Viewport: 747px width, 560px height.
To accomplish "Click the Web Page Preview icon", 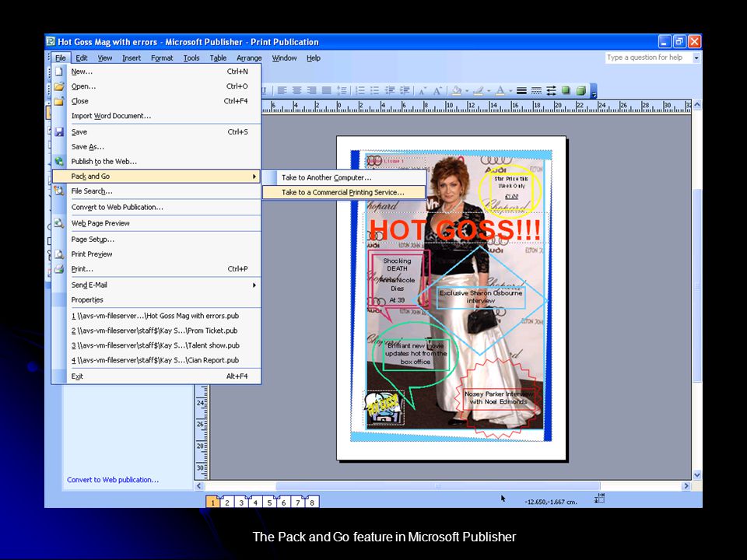I will [58, 223].
